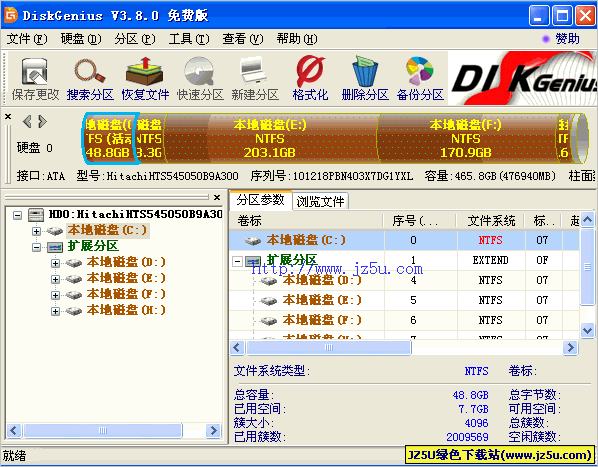The image size is (598, 467).
Task: Click the Search Partition (搜索分区) magnifier icon
Action: [90, 71]
